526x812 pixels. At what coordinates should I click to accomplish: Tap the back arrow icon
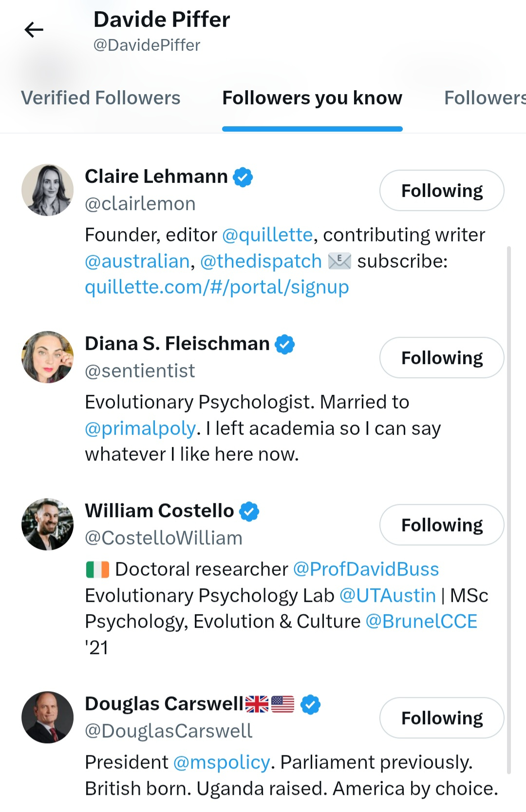34,30
